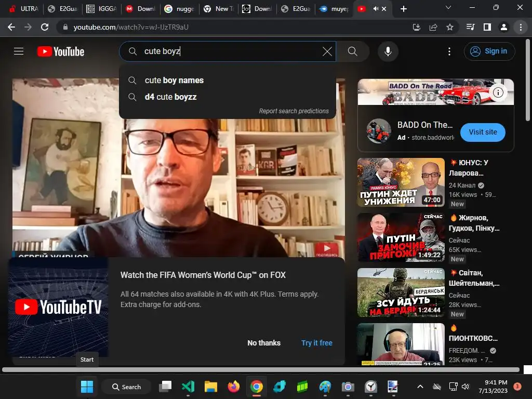Open clock and date 9:41 PM
The image size is (532, 399).
tap(493, 387)
